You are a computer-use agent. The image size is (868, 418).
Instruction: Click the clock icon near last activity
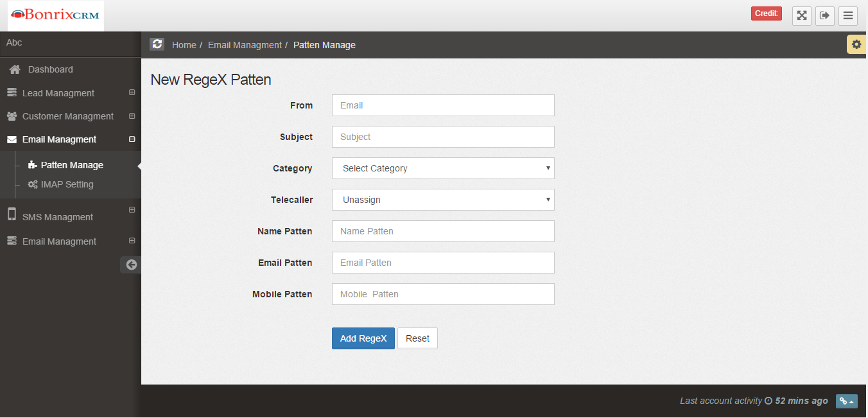click(x=768, y=401)
